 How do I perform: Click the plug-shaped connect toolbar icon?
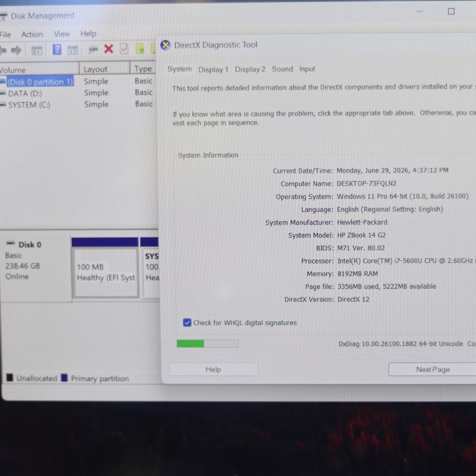pos(93,49)
